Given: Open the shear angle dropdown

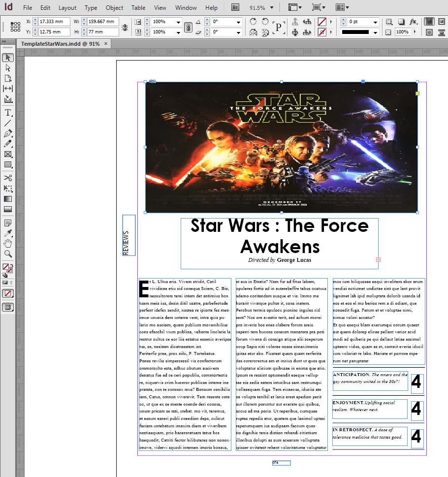Looking at the screenshot, I should (x=238, y=32).
